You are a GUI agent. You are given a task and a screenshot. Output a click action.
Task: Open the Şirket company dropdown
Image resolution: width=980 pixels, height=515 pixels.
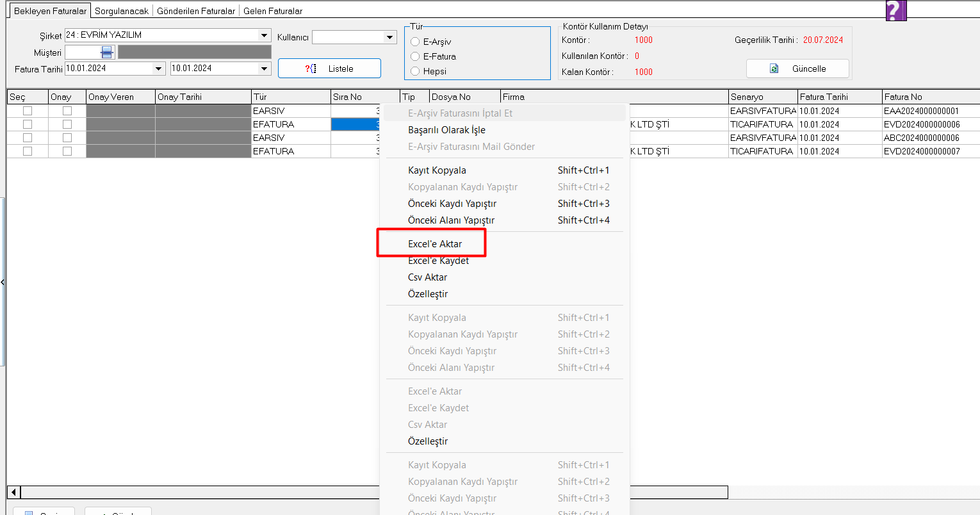pyautogui.click(x=264, y=35)
